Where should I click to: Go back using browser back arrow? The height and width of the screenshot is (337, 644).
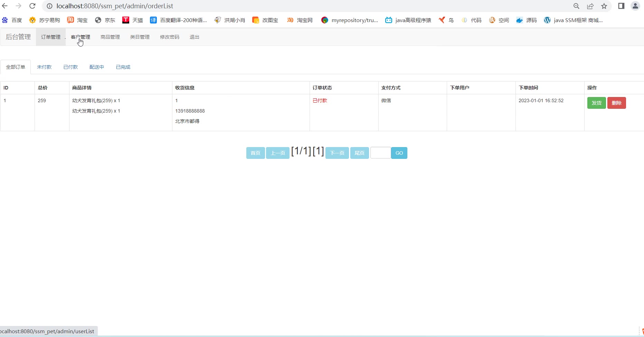5,6
